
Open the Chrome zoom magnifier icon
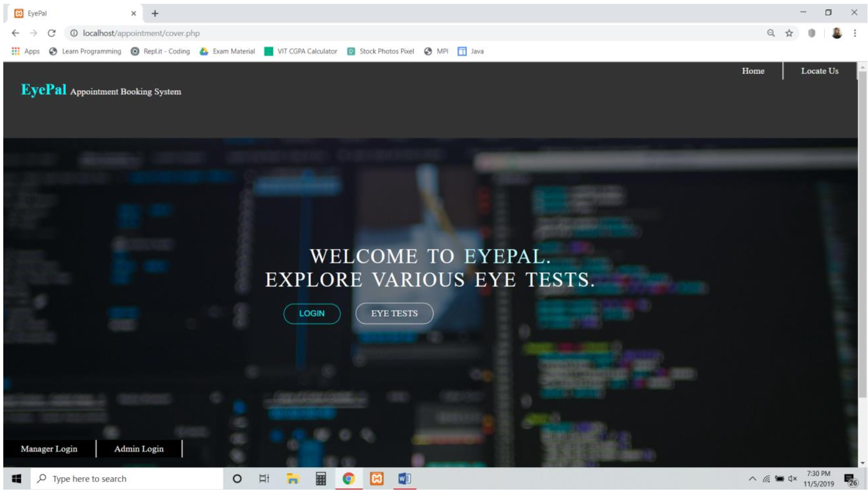click(771, 33)
